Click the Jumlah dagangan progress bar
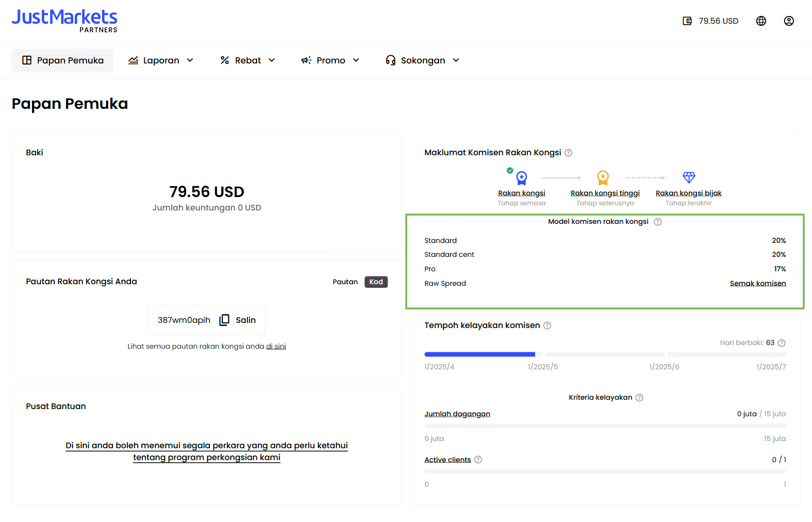The width and height of the screenshot is (812, 522). click(605, 426)
